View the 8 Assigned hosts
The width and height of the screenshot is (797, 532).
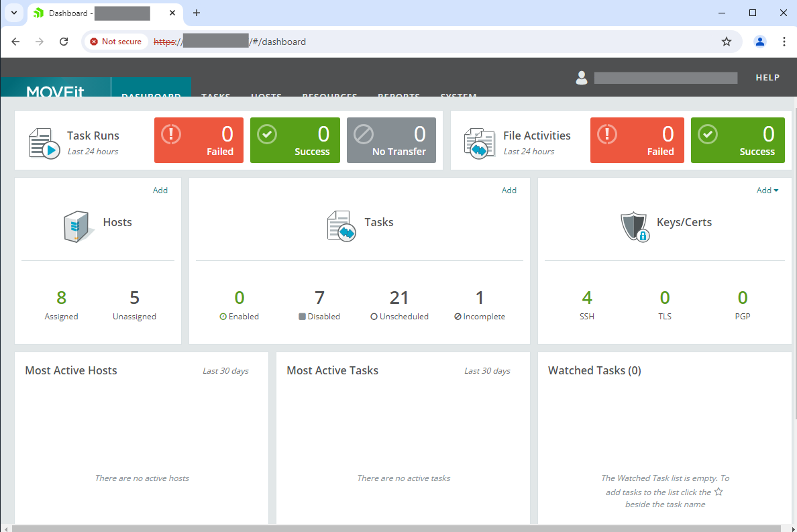click(62, 305)
